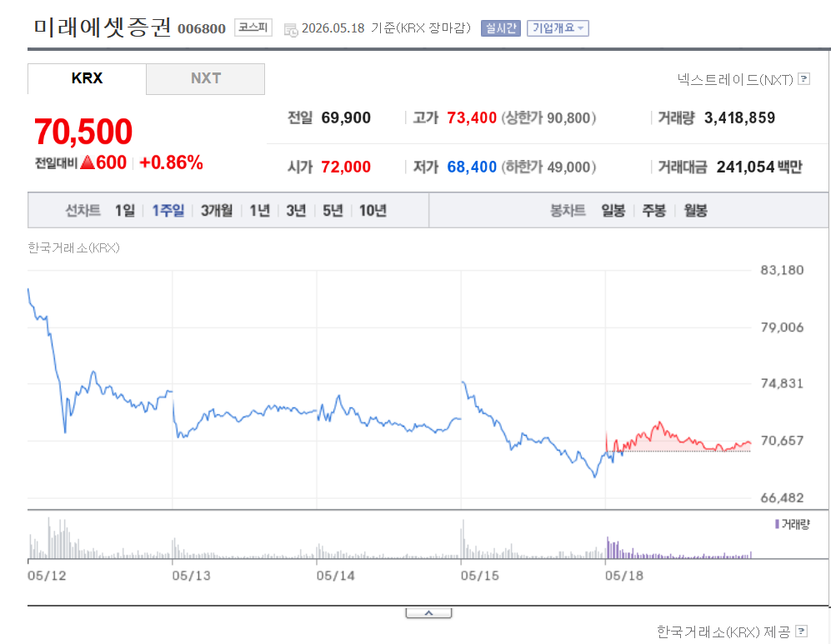831x644 pixels.
Task: Click the 83,180 price axis label
Action: pos(783,270)
